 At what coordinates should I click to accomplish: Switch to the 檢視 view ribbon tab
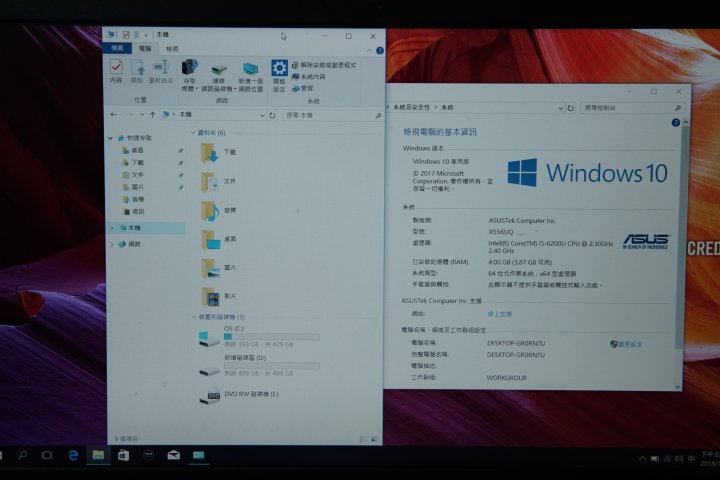tap(172, 49)
